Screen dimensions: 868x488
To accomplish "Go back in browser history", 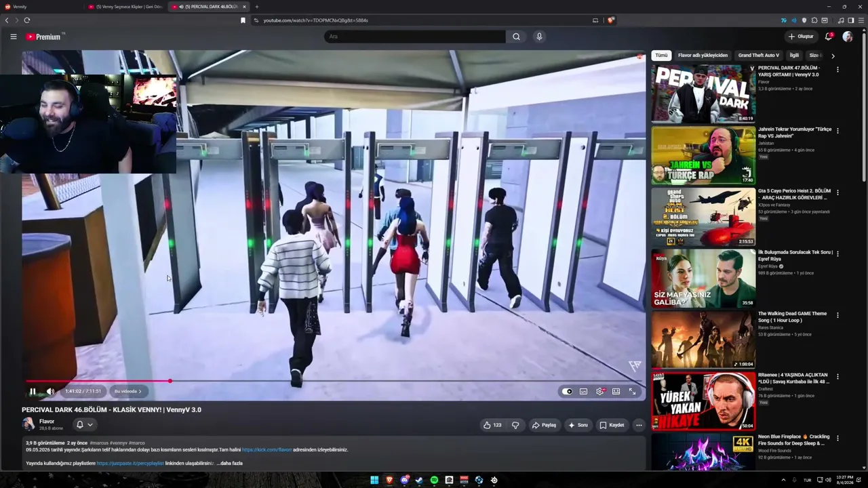I will [x=7, y=20].
